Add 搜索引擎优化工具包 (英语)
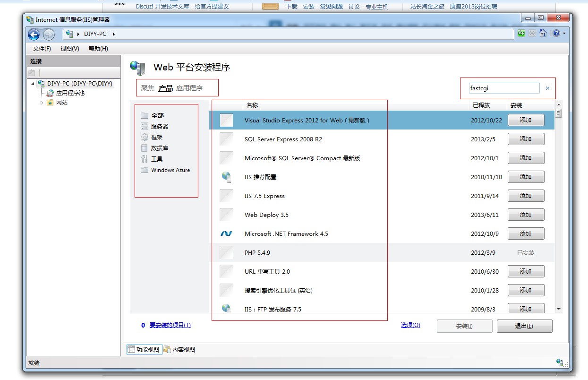 click(x=526, y=290)
